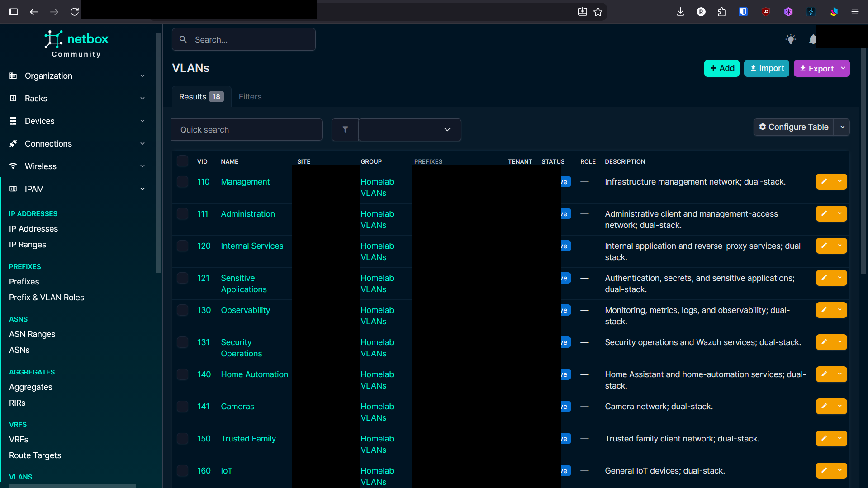Open the Export dropdown arrow
Screen dimensions: 868x488
(843, 68)
